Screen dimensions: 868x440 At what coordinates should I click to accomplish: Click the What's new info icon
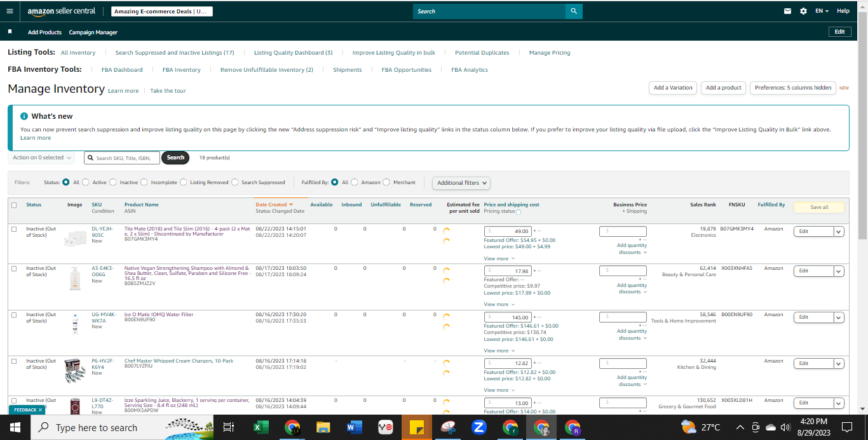point(24,116)
